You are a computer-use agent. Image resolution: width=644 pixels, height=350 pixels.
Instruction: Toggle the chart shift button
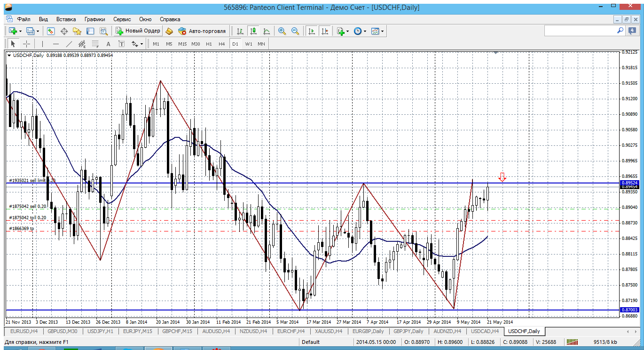click(325, 31)
